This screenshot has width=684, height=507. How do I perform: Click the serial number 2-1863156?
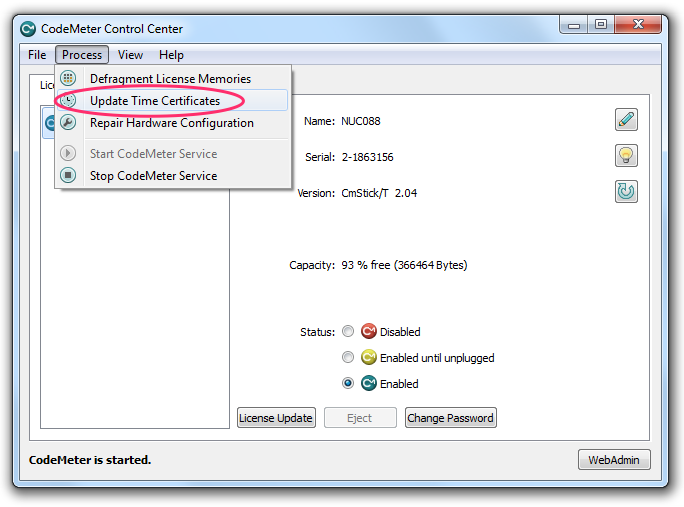pos(367,157)
